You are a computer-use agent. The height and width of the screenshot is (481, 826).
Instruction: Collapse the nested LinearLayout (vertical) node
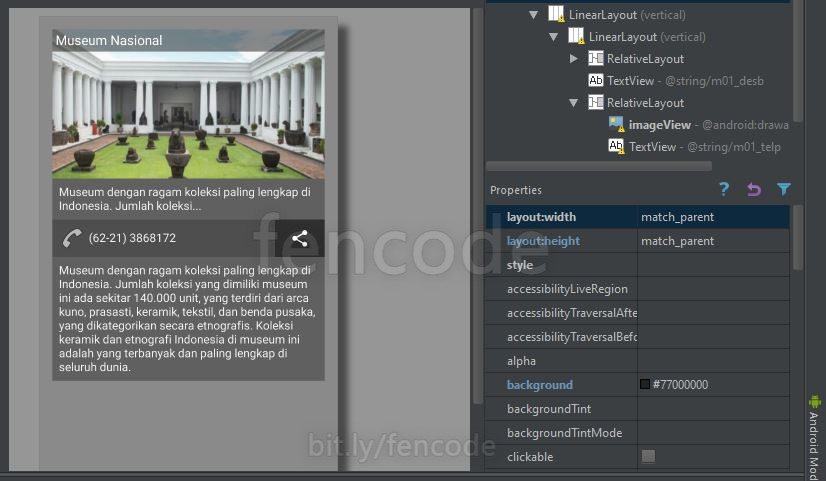pyautogui.click(x=554, y=37)
